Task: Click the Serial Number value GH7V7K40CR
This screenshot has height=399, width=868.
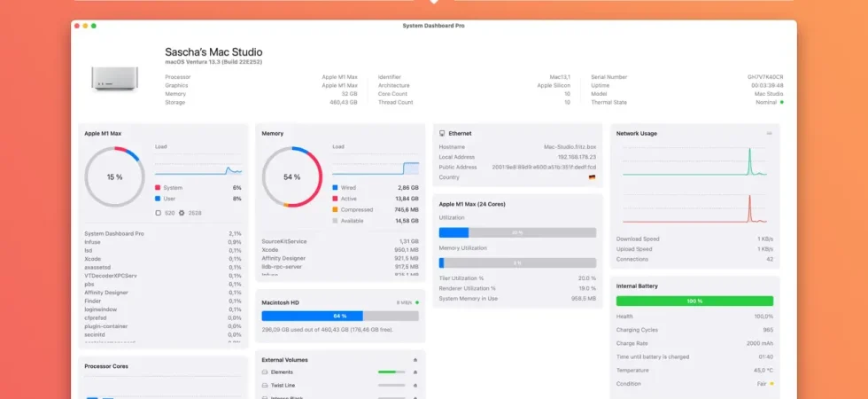Action: pyautogui.click(x=765, y=77)
